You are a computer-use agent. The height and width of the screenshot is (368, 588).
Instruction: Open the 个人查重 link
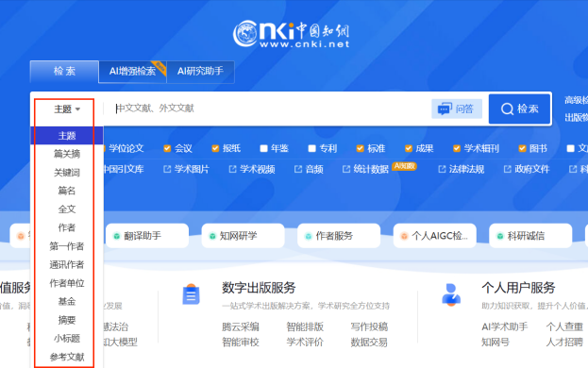[x=564, y=326]
